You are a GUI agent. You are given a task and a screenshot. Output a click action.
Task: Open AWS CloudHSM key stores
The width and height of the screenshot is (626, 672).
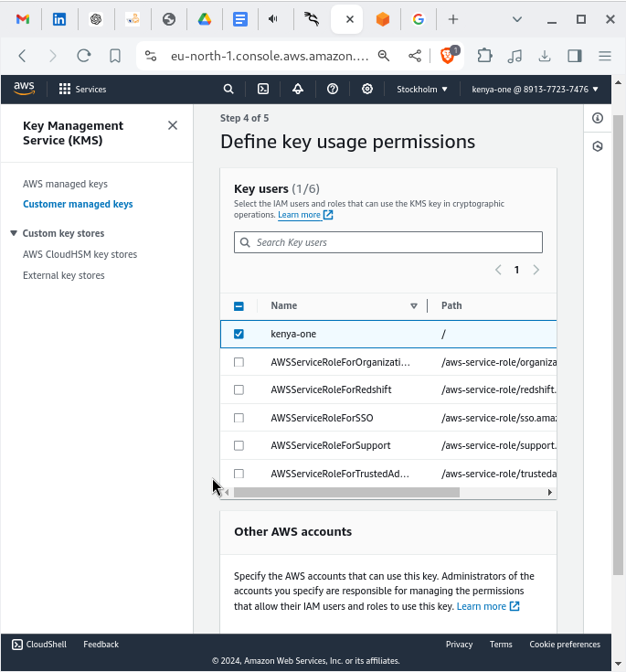[x=80, y=254]
